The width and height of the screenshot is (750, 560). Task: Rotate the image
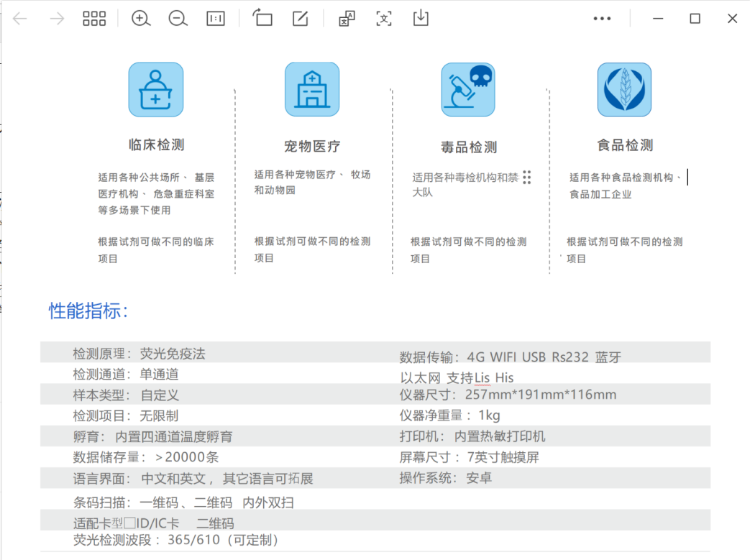[262, 18]
